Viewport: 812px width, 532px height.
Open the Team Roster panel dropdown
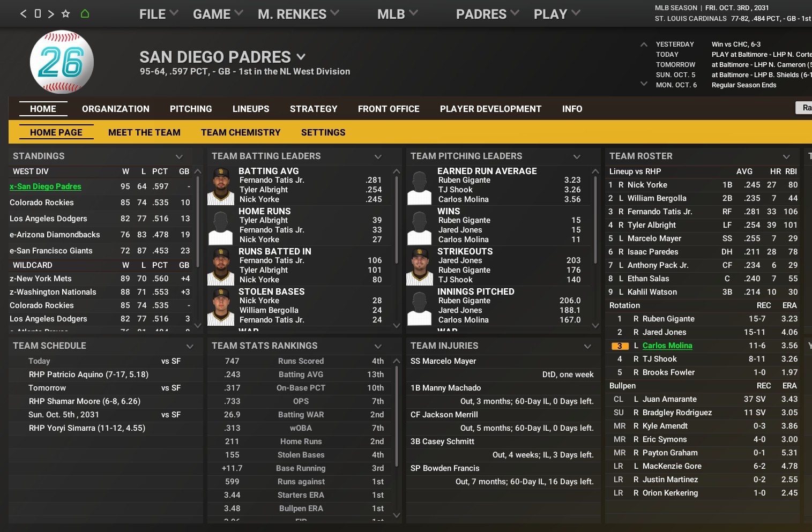coord(786,156)
